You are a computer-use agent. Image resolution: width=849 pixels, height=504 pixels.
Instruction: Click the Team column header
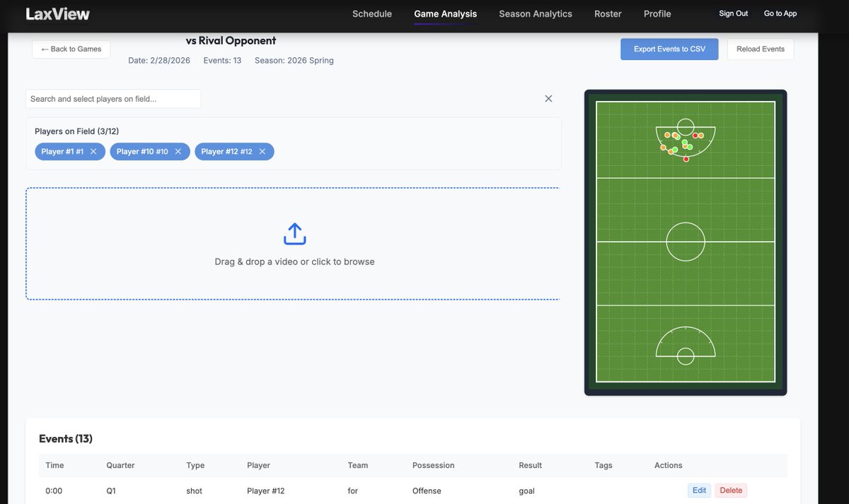(358, 465)
